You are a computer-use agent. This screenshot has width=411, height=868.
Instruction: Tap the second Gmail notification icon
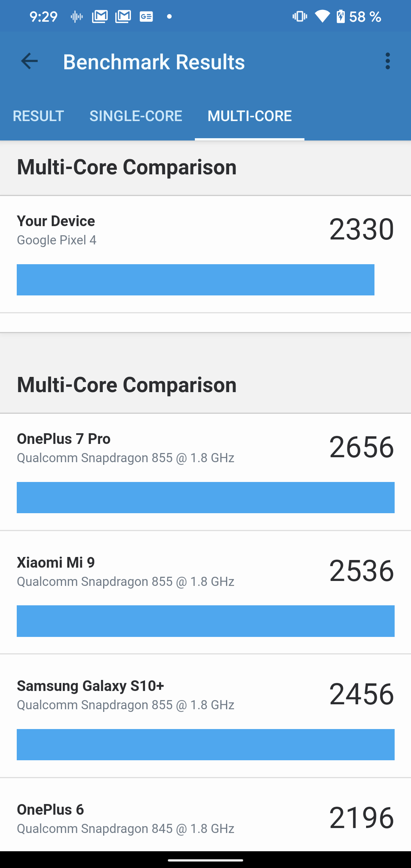pyautogui.click(x=123, y=16)
